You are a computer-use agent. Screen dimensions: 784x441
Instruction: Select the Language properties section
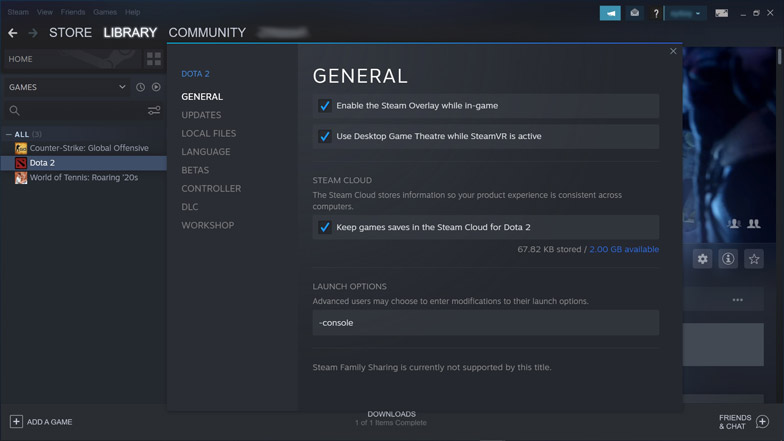click(x=206, y=152)
